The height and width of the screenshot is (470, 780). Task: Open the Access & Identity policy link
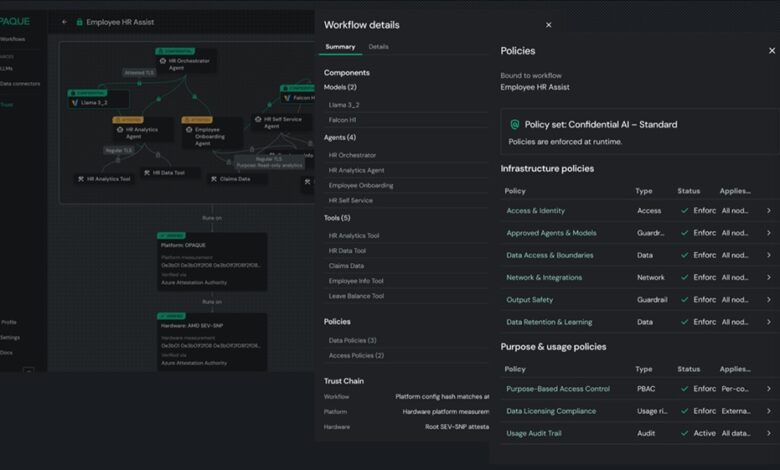point(535,211)
